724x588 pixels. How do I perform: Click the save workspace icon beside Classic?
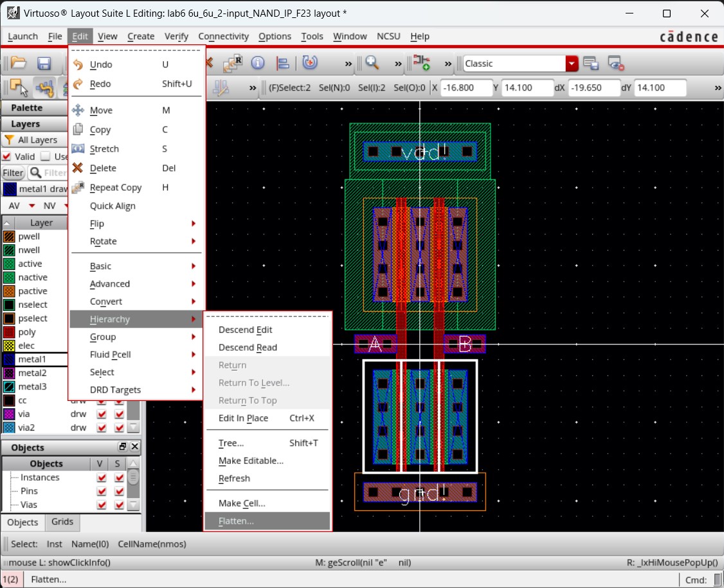click(591, 63)
